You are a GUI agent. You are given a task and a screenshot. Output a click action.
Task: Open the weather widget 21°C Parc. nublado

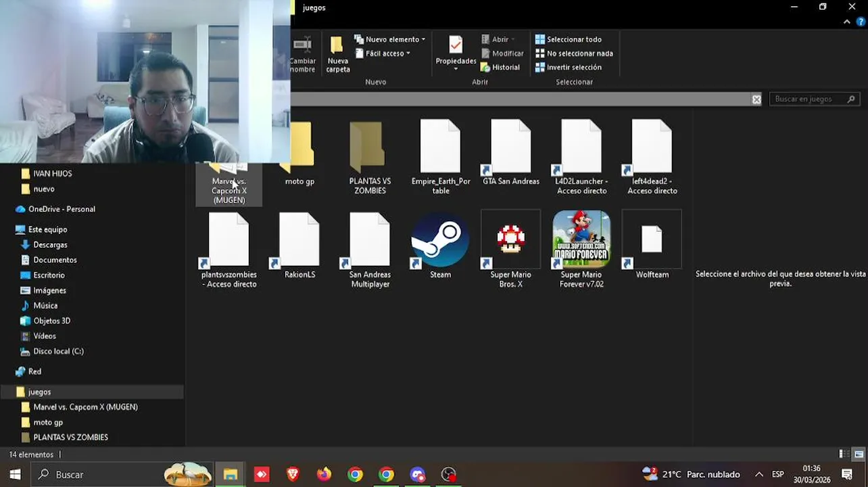[x=690, y=474]
